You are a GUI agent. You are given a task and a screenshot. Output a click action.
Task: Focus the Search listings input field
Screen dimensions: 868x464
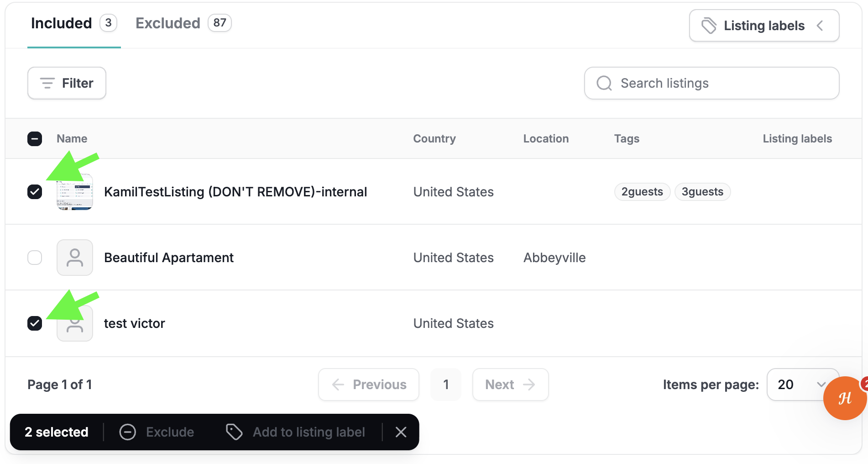tap(711, 83)
